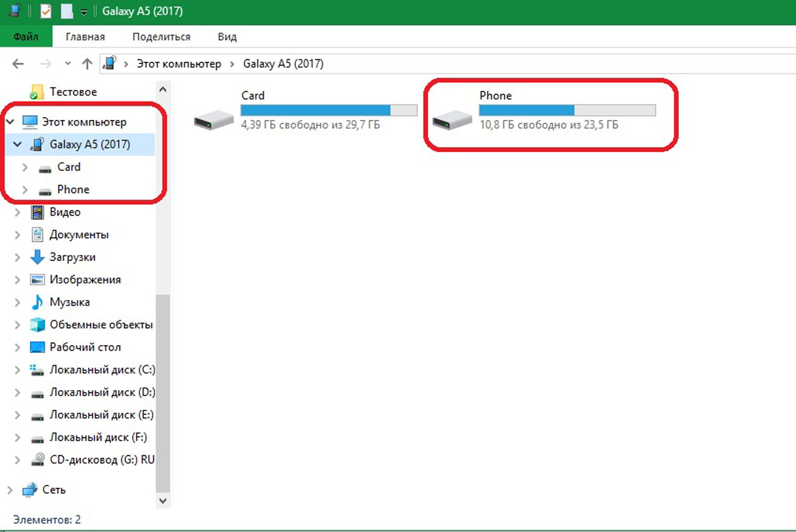Click the Phone storage usage bar
This screenshot has height=532, width=796.
tap(567, 110)
